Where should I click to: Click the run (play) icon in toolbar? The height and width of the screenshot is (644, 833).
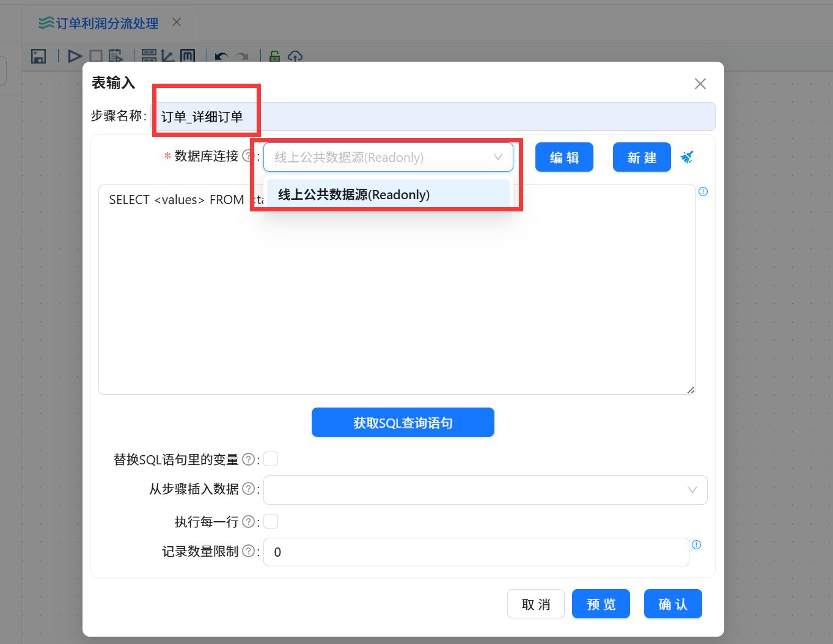(x=75, y=56)
